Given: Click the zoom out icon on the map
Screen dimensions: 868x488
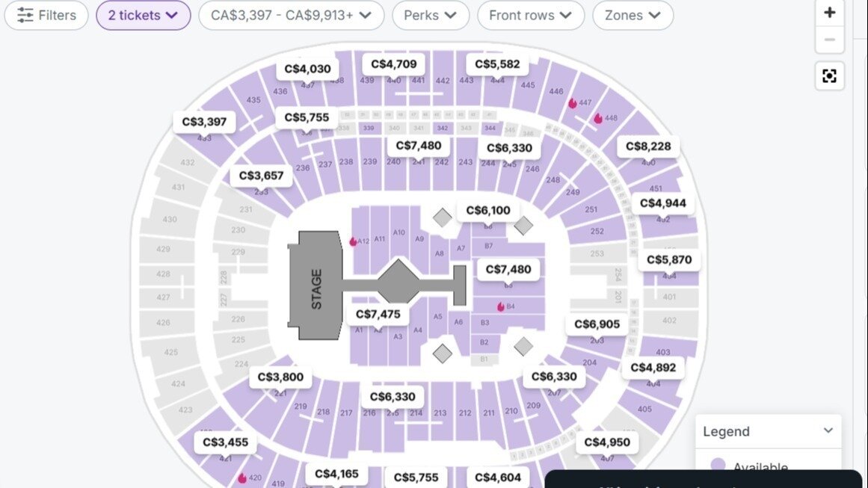Looking at the screenshot, I should [x=830, y=40].
